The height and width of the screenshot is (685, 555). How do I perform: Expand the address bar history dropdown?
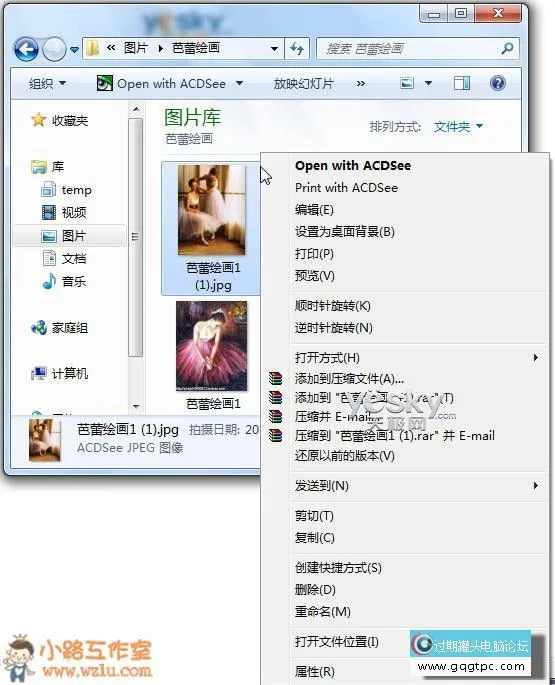pos(274,48)
